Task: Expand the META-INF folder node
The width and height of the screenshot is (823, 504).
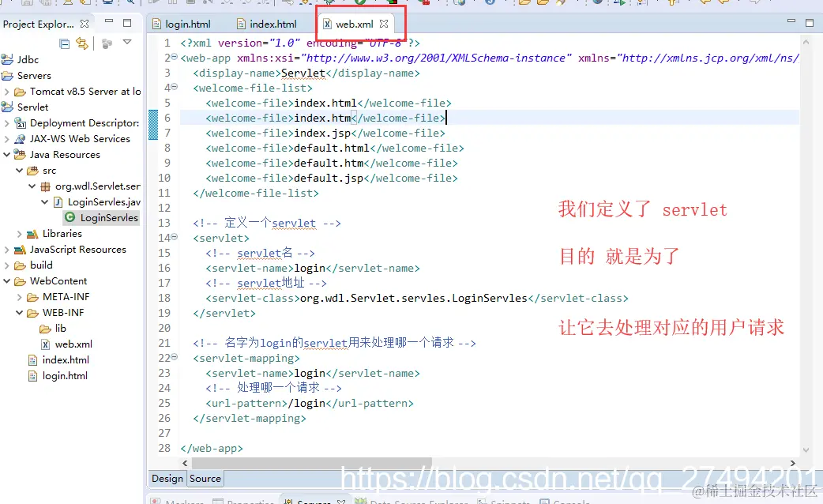Action: tap(20, 297)
